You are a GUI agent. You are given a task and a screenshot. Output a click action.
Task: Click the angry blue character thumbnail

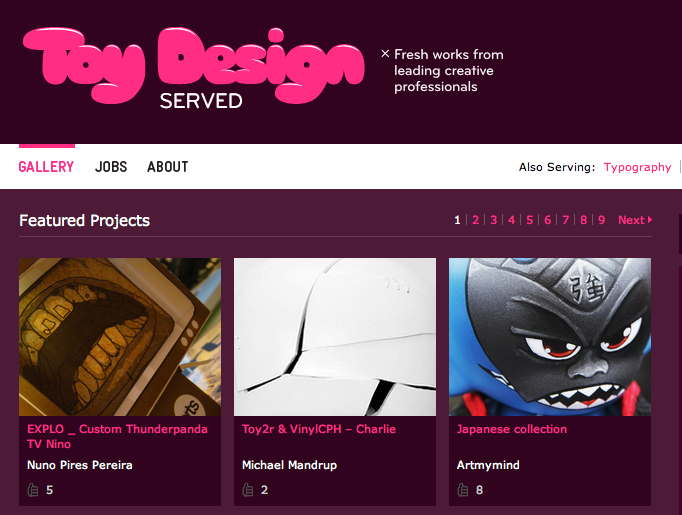click(x=550, y=337)
